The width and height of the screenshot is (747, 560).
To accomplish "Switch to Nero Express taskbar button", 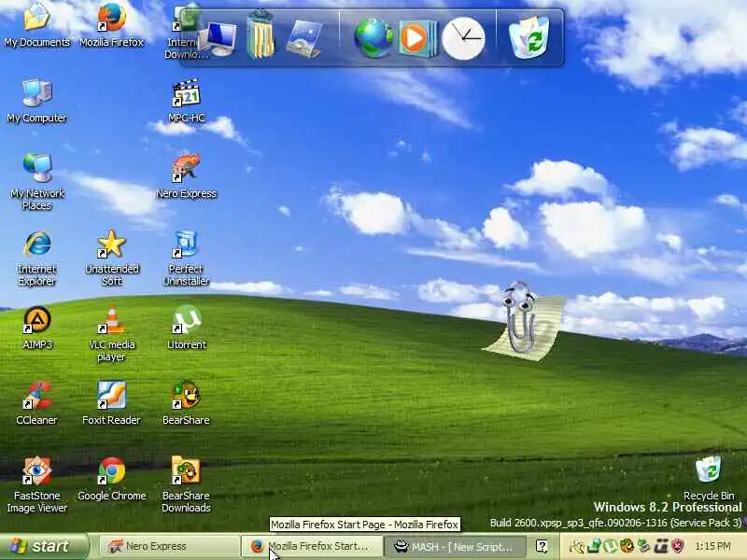I will (x=170, y=546).
